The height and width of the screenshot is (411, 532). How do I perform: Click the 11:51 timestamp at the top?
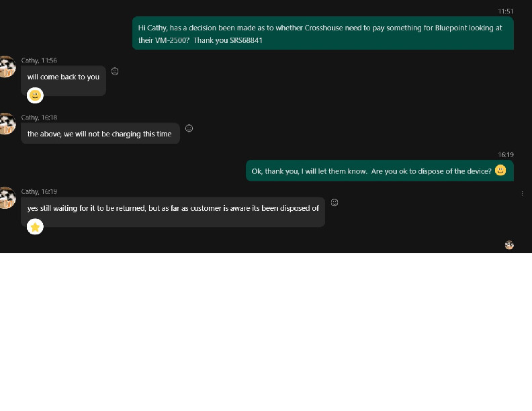click(x=505, y=11)
